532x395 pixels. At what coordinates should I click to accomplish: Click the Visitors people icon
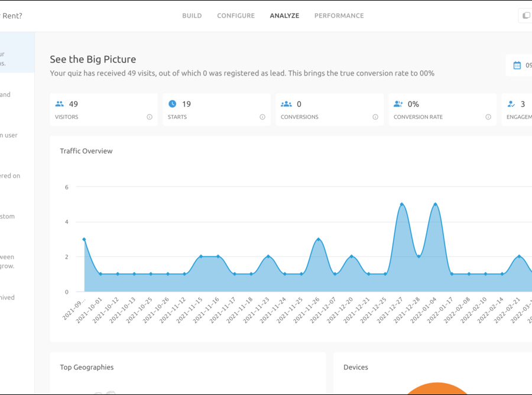59,104
